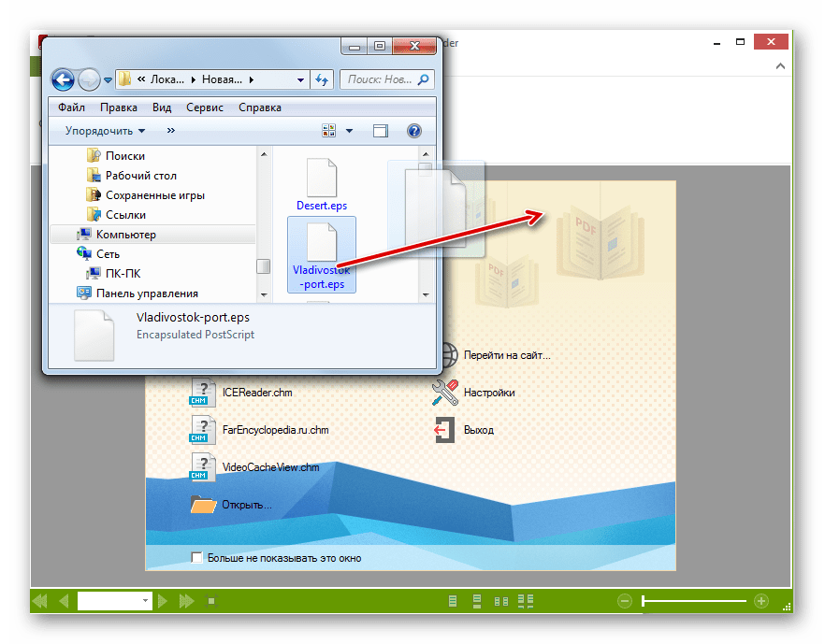Toggle the preview pane button

(381, 130)
